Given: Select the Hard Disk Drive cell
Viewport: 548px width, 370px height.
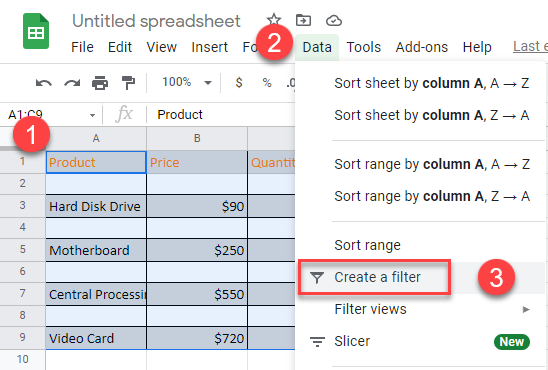Looking at the screenshot, I should click(96, 206).
